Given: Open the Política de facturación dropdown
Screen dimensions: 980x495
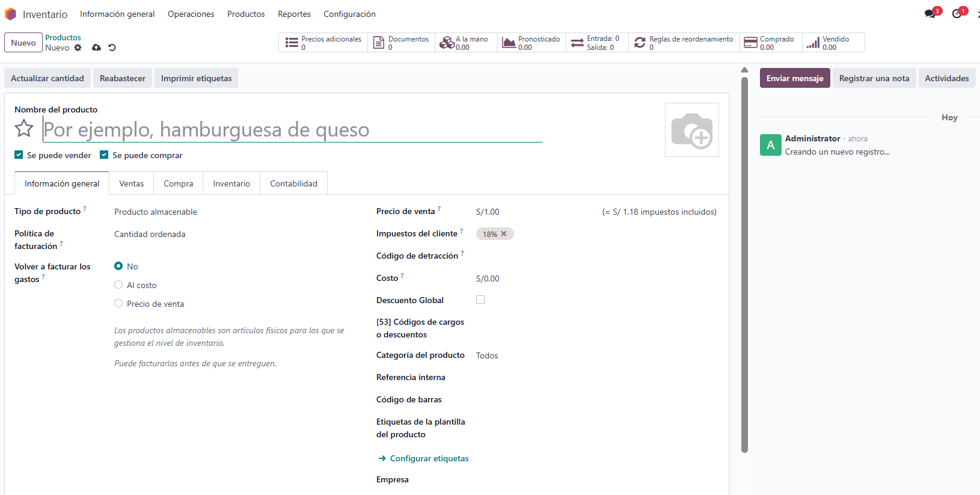Looking at the screenshot, I should pyautogui.click(x=234, y=234).
